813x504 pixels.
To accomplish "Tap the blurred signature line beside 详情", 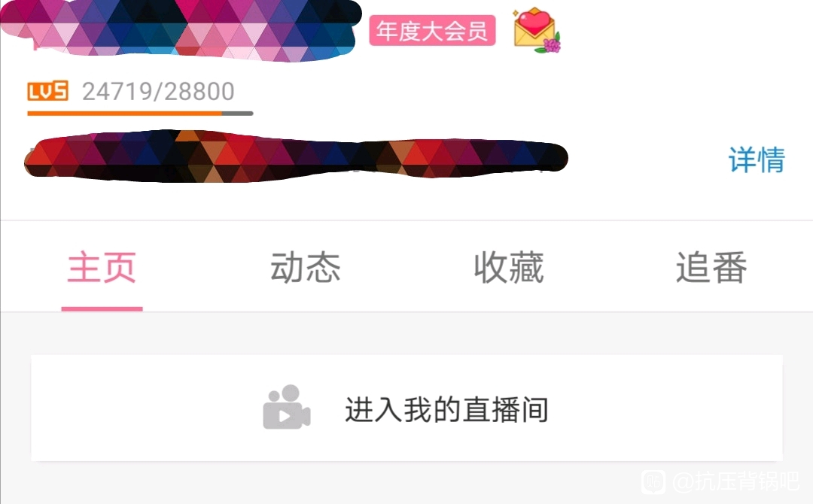I will click(x=296, y=156).
